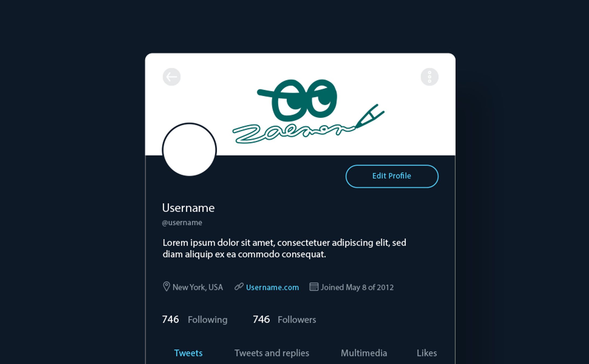This screenshot has width=589, height=364.
Task: Open the circular profile avatar
Action: tap(189, 150)
